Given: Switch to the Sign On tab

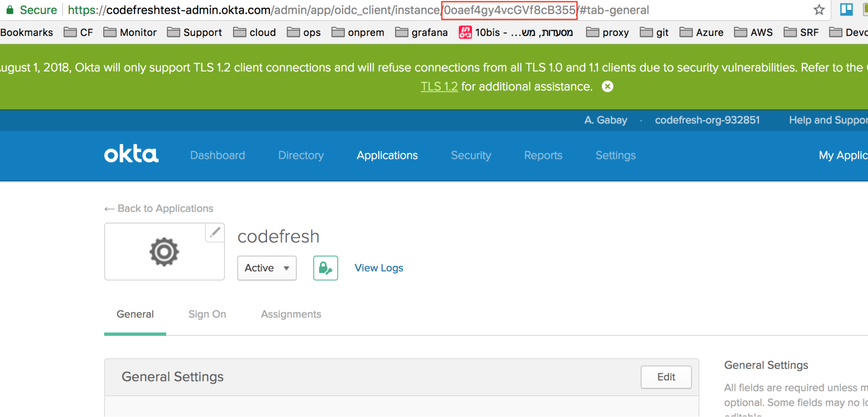Looking at the screenshot, I should click(x=207, y=314).
